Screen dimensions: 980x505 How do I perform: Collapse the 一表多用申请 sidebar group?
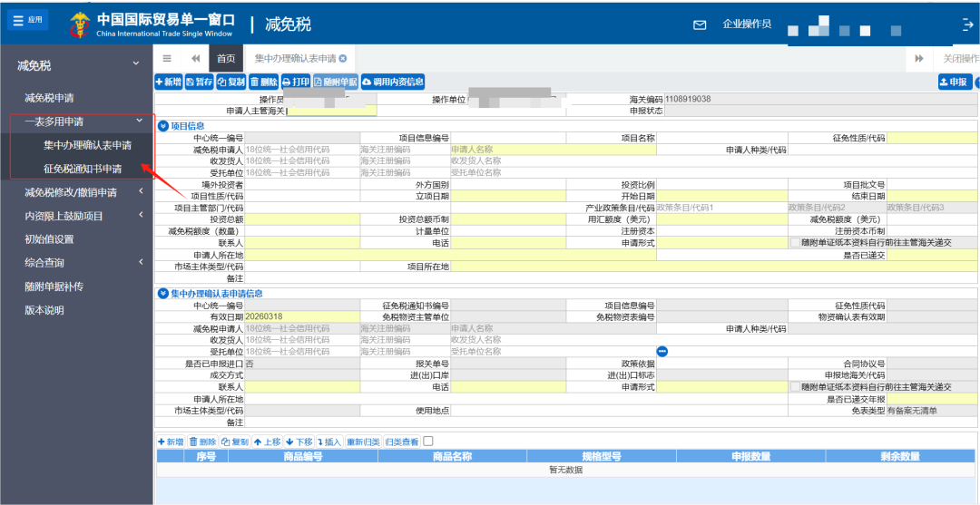(x=139, y=121)
